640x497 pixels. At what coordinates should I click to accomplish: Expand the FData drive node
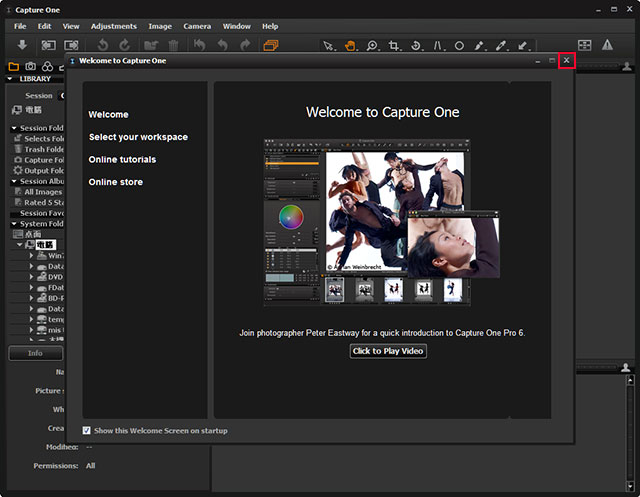pyautogui.click(x=31, y=287)
